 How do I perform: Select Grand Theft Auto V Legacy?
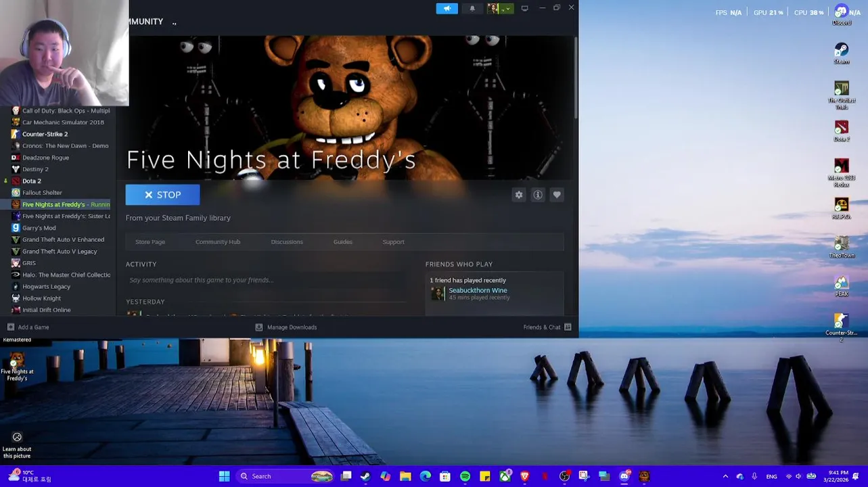(61, 252)
